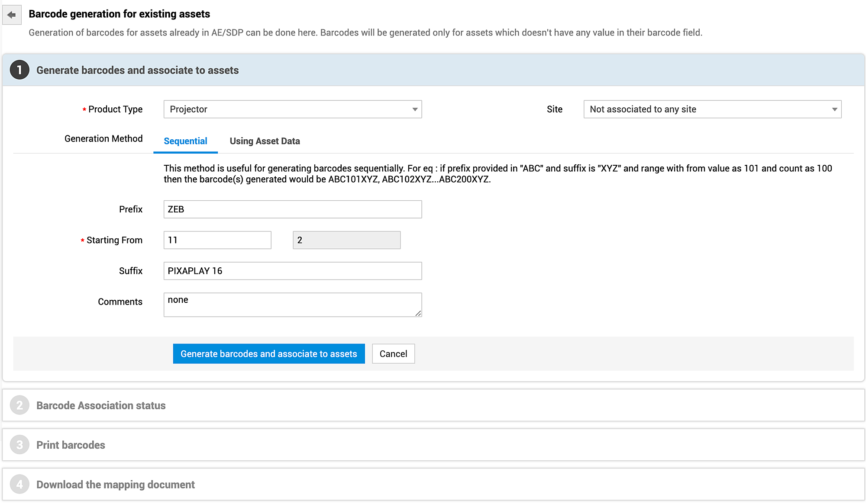Expand the Print barcodes section
Image resolution: width=866 pixels, height=504 pixels.
(71, 445)
